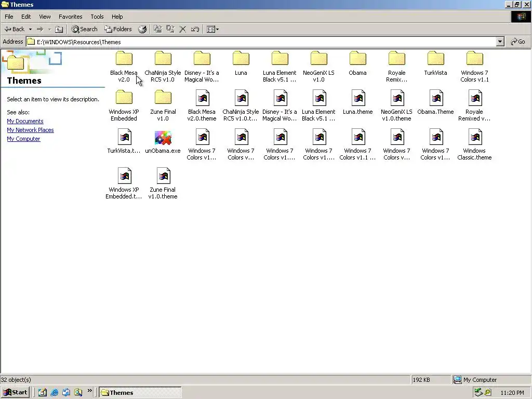The height and width of the screenshot is (399, 532).
Task: Expand the Address bar dropdown arrow
Action: [x=500, y=42]
